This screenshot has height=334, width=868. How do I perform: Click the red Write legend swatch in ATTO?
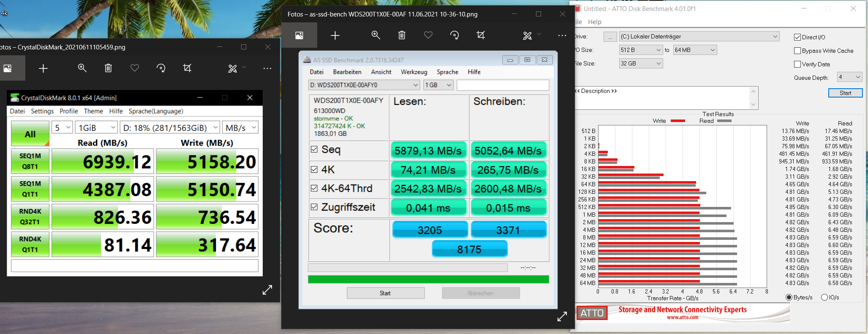678,121
